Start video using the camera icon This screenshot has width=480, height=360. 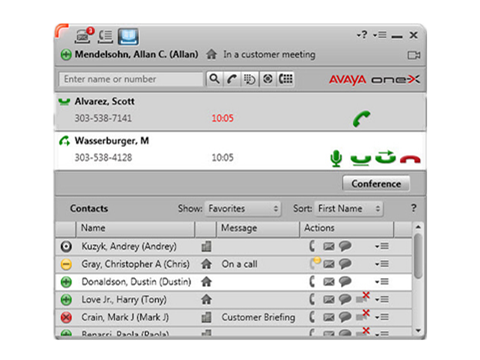tap(414, 55)
